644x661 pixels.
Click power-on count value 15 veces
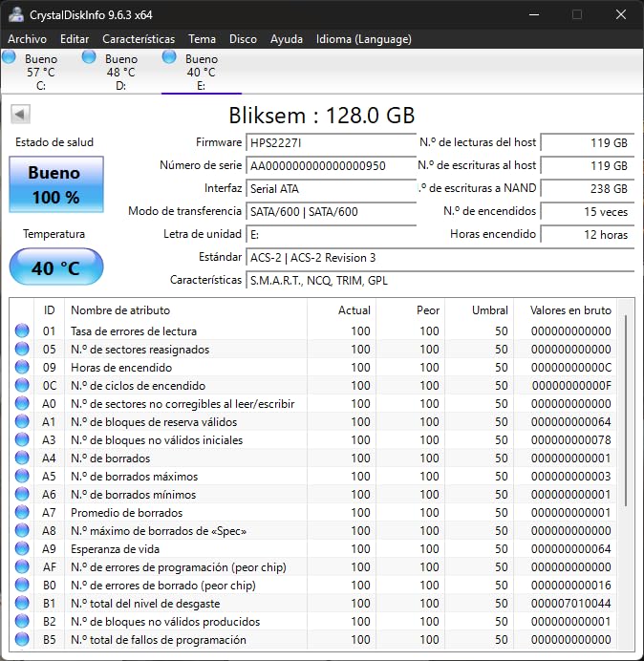[588, 211]
